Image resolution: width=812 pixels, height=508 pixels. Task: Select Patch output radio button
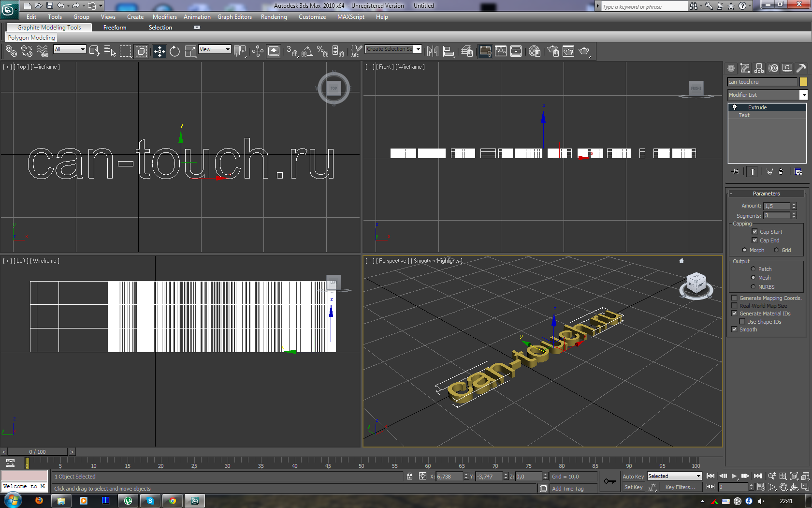point(753,269)
